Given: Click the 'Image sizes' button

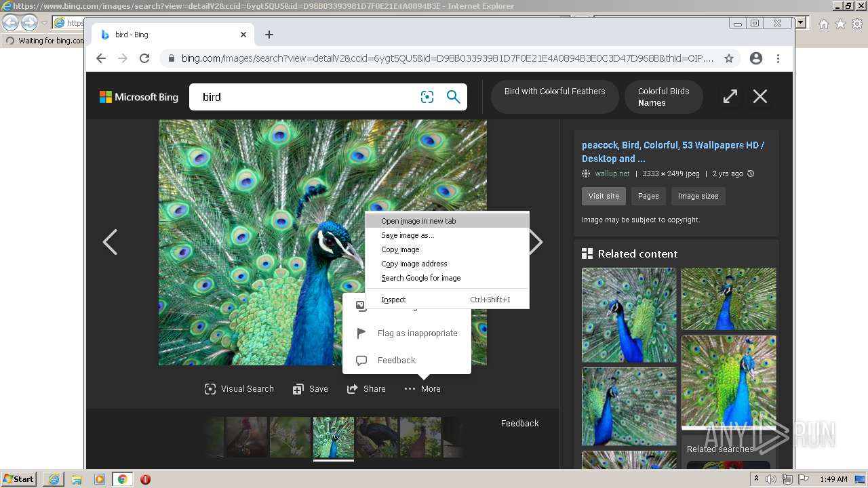Looking at the screenshot, I should [x=698, y=197].
